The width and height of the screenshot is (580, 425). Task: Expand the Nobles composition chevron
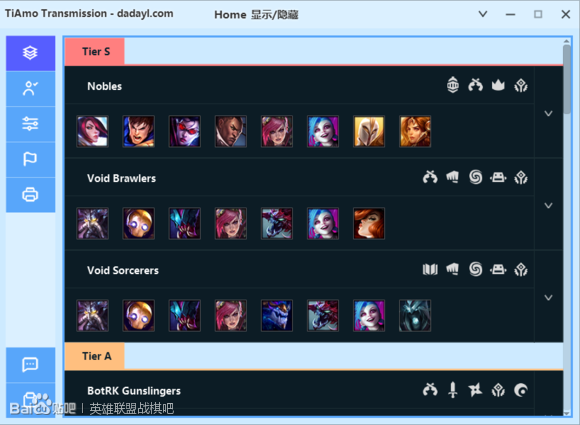[x=549, y=114]
